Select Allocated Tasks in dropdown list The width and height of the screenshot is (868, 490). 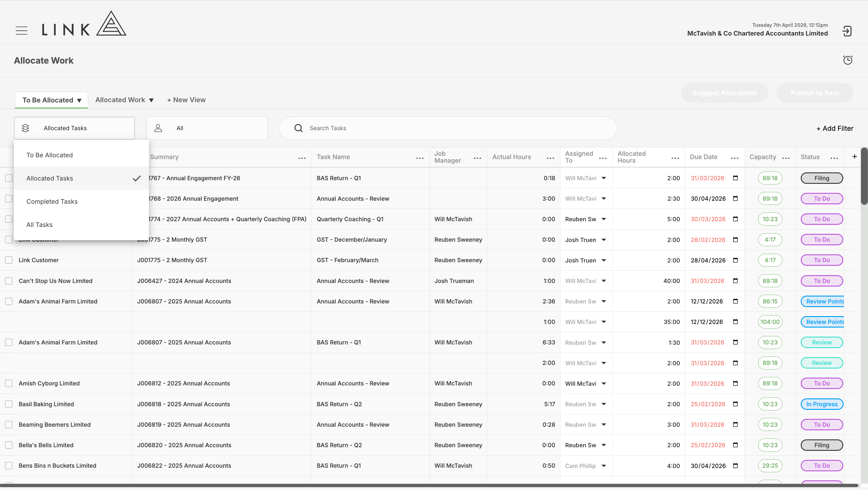(81, 178)
